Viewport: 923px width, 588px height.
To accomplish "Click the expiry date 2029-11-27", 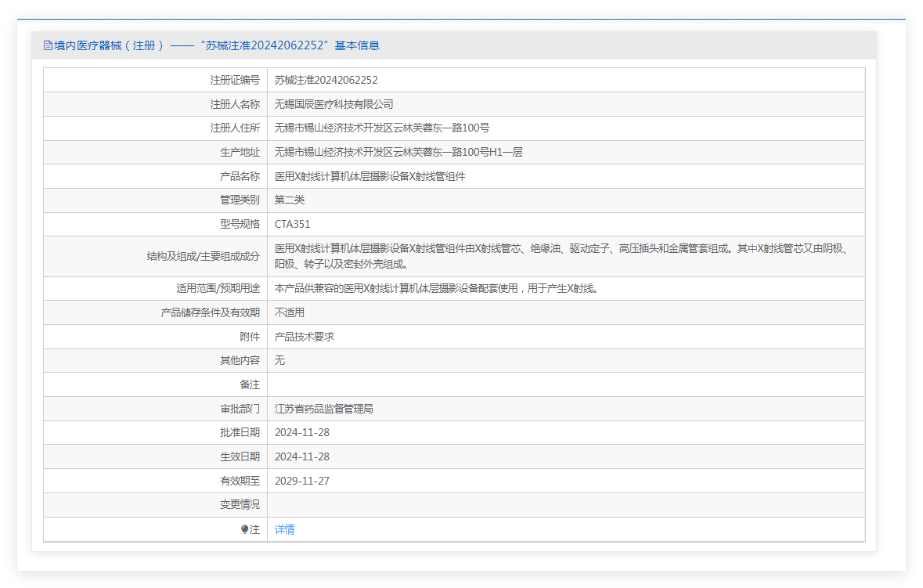I will pos(301,481).
